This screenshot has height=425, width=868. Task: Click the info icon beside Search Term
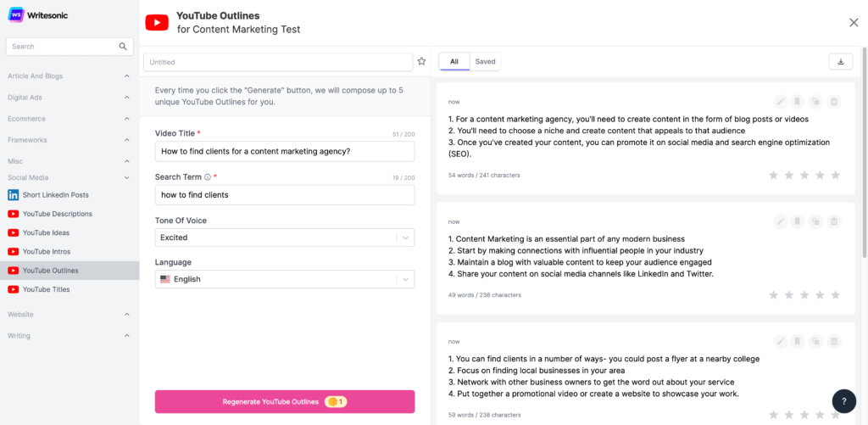[208, 177]
